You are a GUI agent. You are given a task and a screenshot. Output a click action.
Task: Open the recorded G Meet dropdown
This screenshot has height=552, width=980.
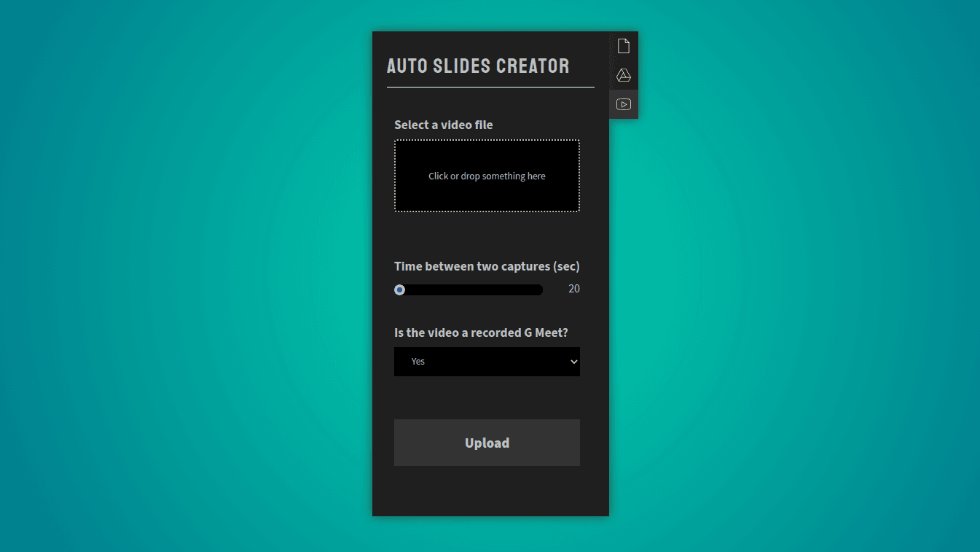pos(487,362)
